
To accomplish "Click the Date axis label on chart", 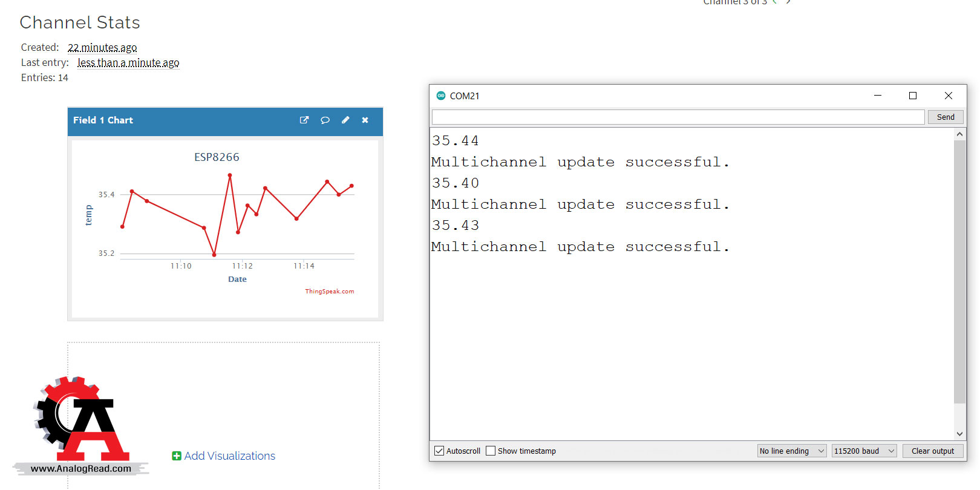I will (x=237, y=279).
